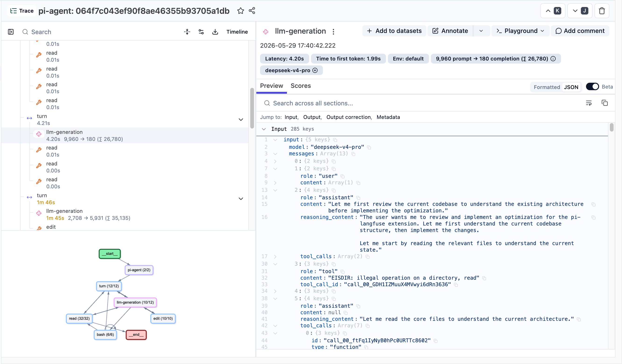The width and height of the screenshot is (622, 364).
Task: Toggle line wrap icon in JSON viewer
Action: pyautogui.click(x=589, y=103)
